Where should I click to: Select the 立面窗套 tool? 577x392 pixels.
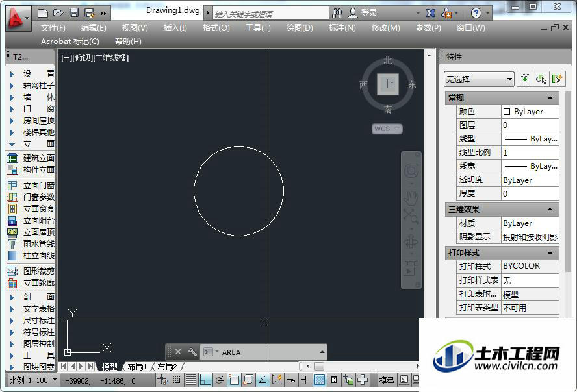coord(31,209)
